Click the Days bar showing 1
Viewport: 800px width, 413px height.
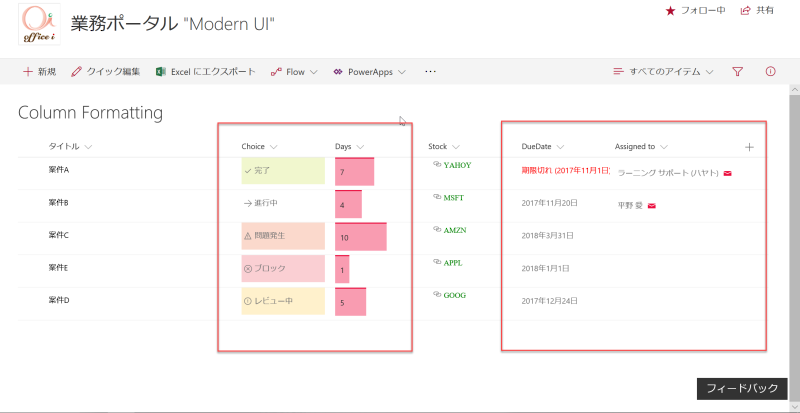[342, 269]
